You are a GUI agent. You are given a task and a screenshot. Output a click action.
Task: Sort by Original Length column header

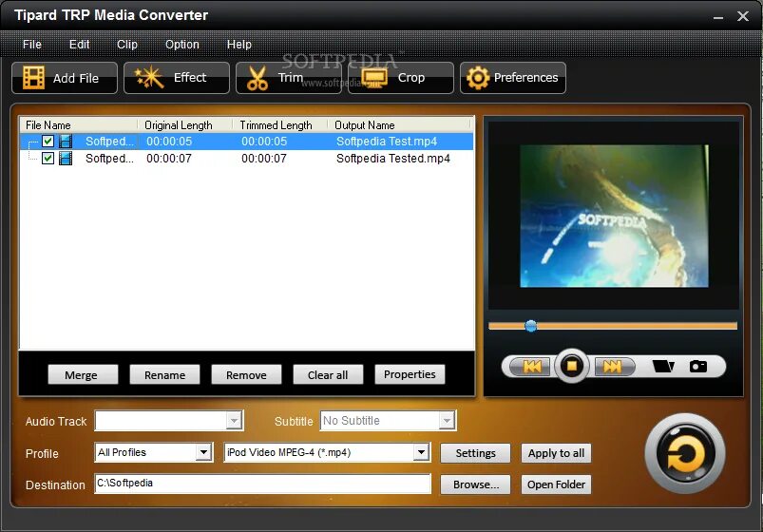185,125
